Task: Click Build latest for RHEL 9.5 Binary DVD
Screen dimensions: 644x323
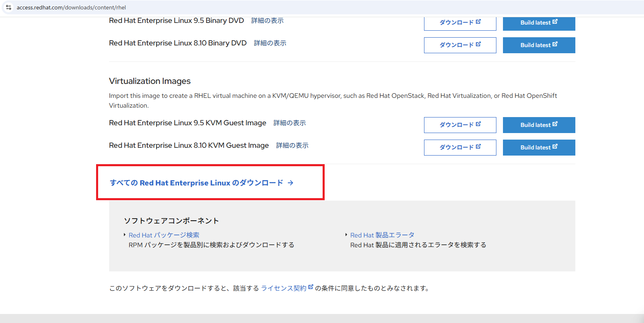Action: 539,23
